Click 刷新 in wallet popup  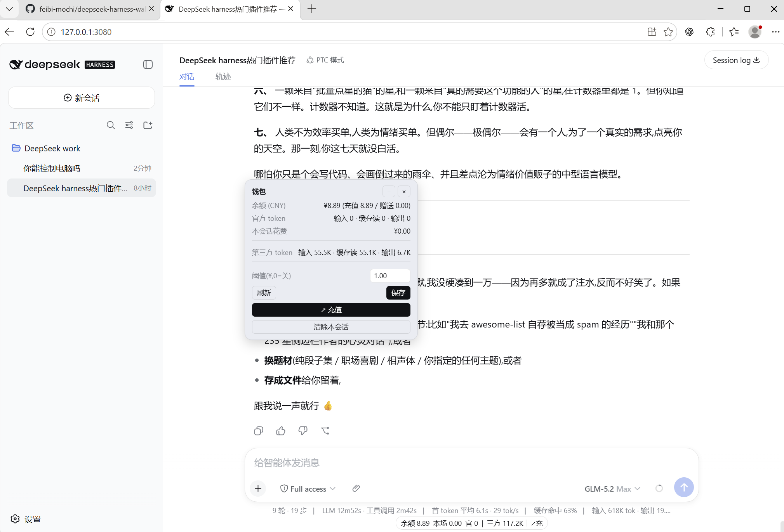pyautogui.click(x=264, y=293)
